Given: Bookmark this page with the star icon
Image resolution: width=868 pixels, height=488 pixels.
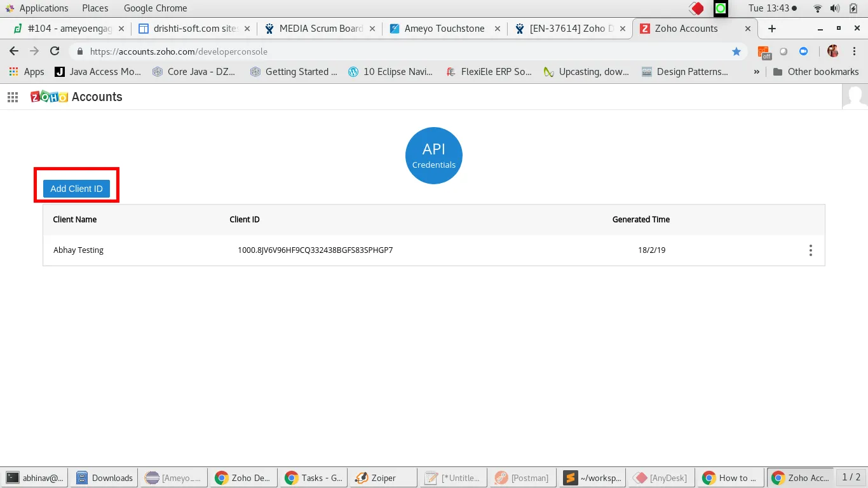Looking at the screenshot, I should coord(736,51).
